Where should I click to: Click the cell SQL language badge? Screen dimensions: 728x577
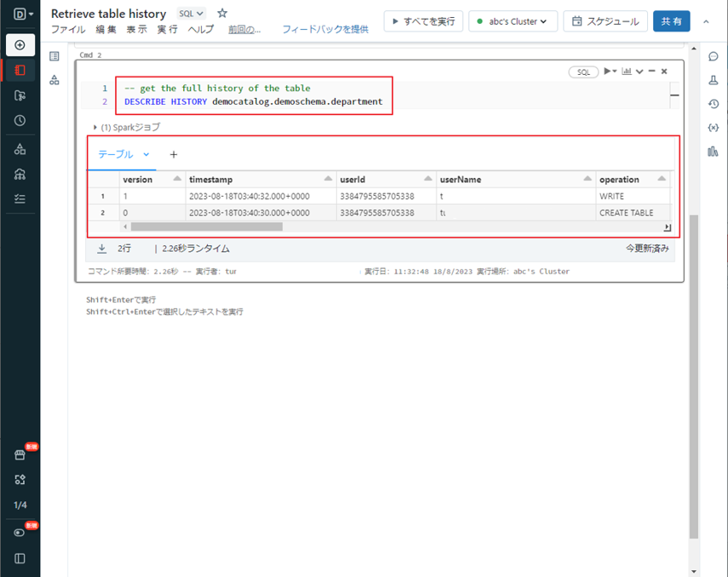[x=583, y=72]
